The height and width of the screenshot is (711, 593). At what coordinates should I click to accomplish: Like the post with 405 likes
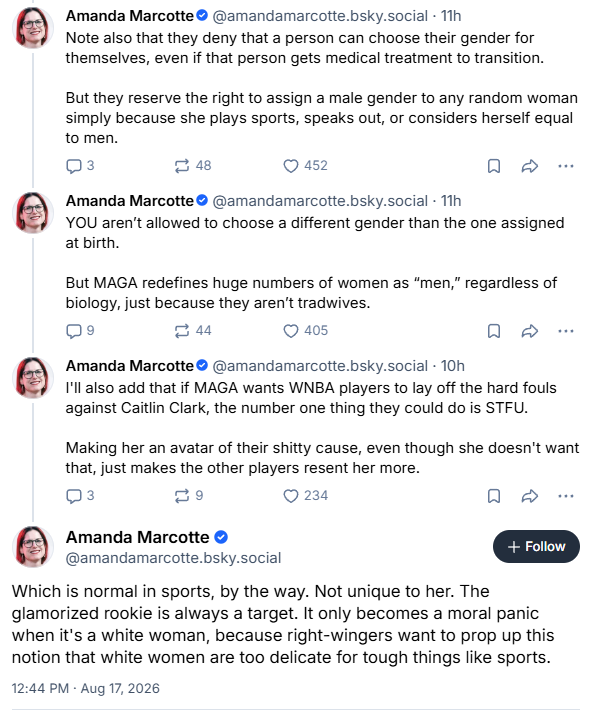305,331
